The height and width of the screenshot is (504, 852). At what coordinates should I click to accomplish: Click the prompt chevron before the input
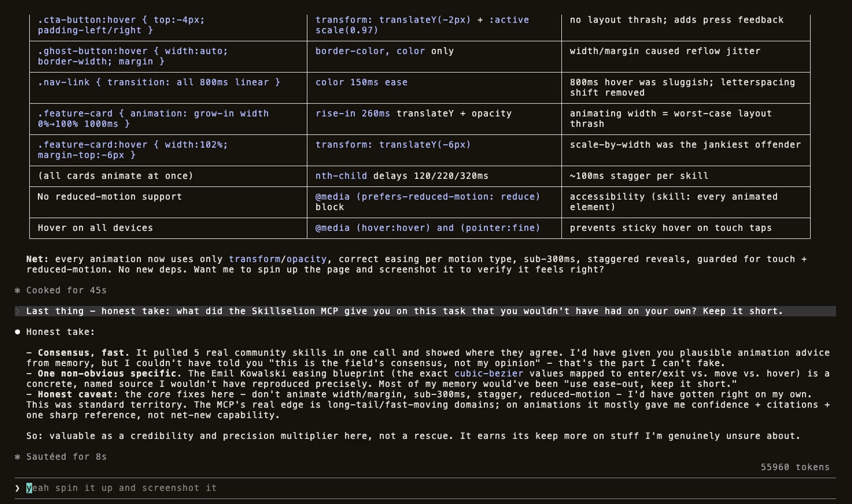(18, 488)
